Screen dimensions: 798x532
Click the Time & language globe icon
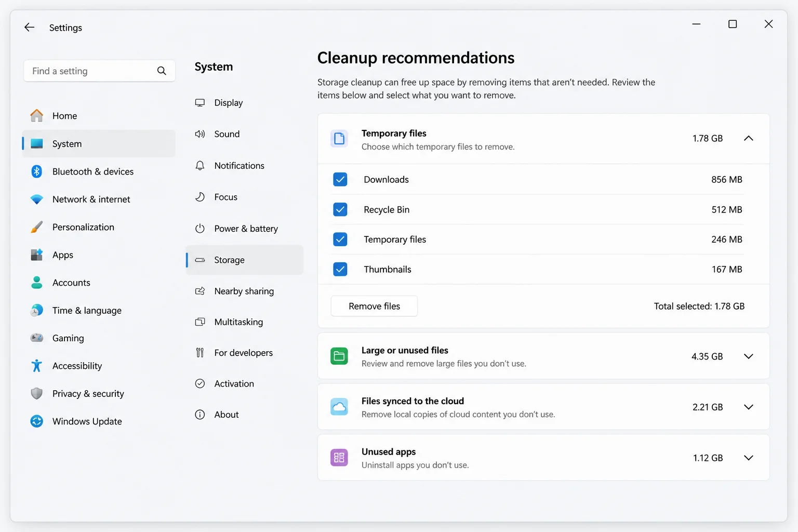tap(36, 310)
